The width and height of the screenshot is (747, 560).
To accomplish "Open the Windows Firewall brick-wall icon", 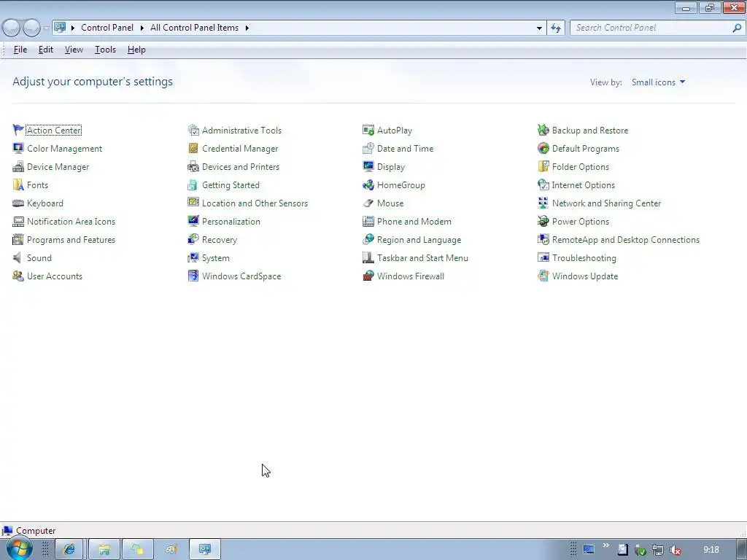I will [x=368, y=276].
